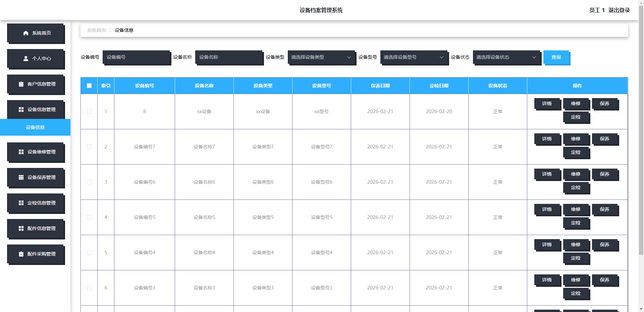Click 定检 for the xx设备 row

pos(576,117)
